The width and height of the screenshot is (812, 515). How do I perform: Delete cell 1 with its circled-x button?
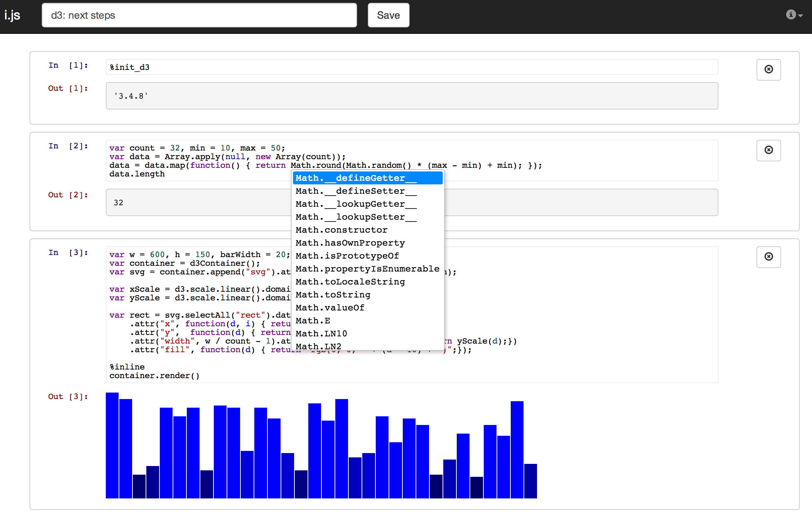click(x=768, y=70)
